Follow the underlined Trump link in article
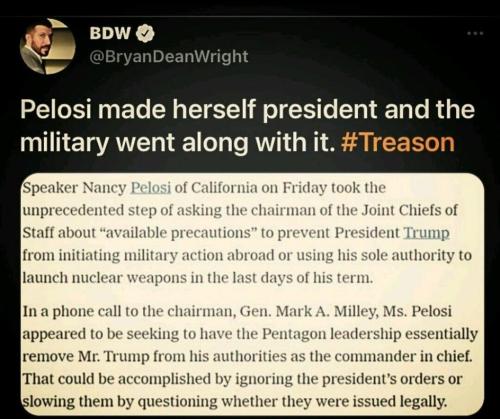Viewport: 500px width, 419px height. (426, 232)
